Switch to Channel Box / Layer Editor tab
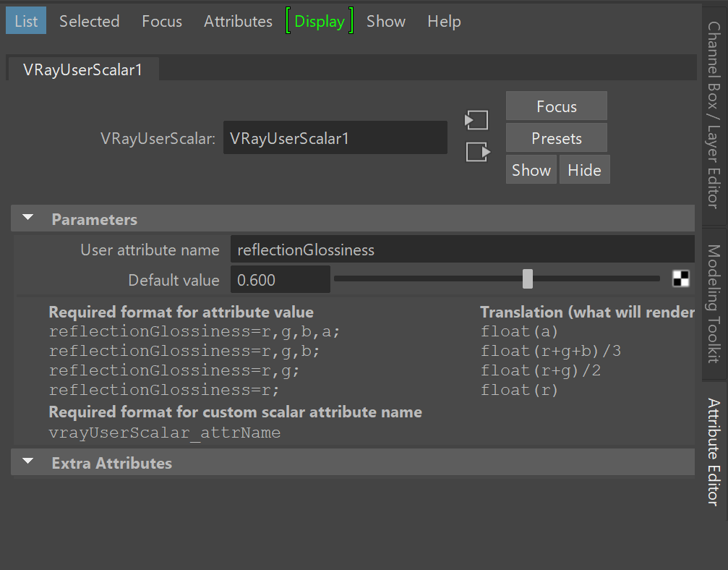The width and height of the screenshot is (728, 570). 714,114
